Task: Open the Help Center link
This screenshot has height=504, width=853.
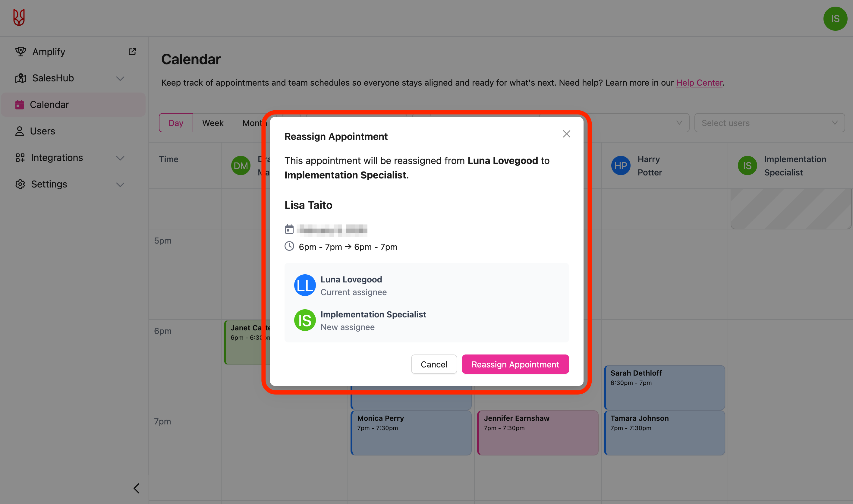Action: point(699,83)
